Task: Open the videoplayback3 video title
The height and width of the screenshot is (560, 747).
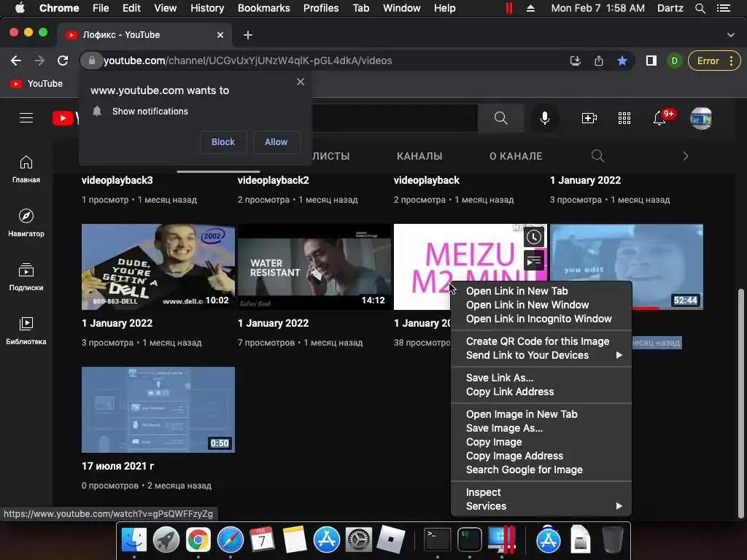Action: (117, 181)
